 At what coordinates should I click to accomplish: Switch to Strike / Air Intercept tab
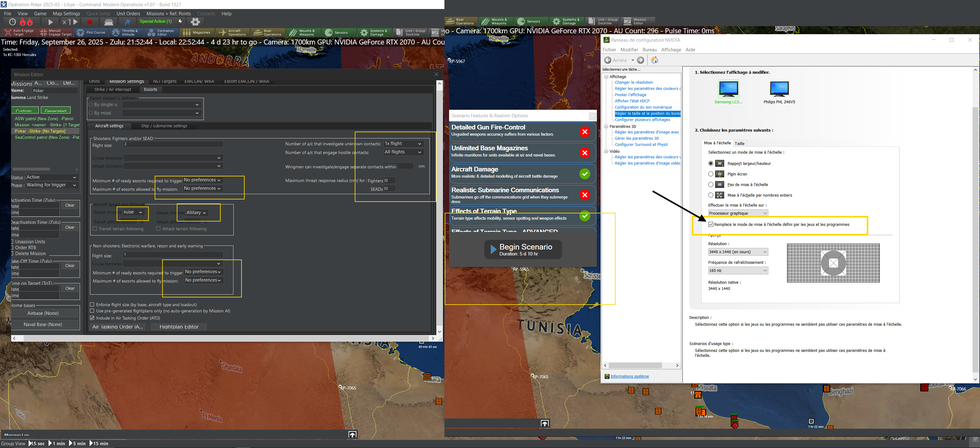pyautogui.click(x=113, y=89)
